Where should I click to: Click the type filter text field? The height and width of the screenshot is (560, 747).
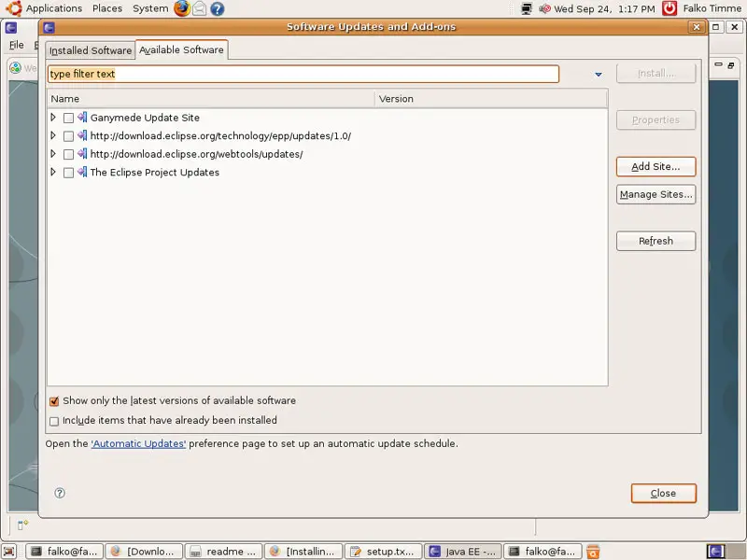pyautogui.click(x=303, y=74)
